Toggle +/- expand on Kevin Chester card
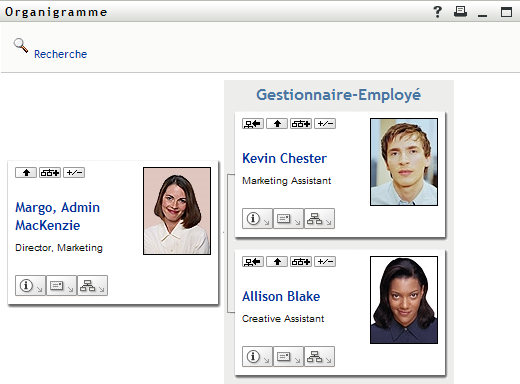The image size is (520, 384). point(325,124)
